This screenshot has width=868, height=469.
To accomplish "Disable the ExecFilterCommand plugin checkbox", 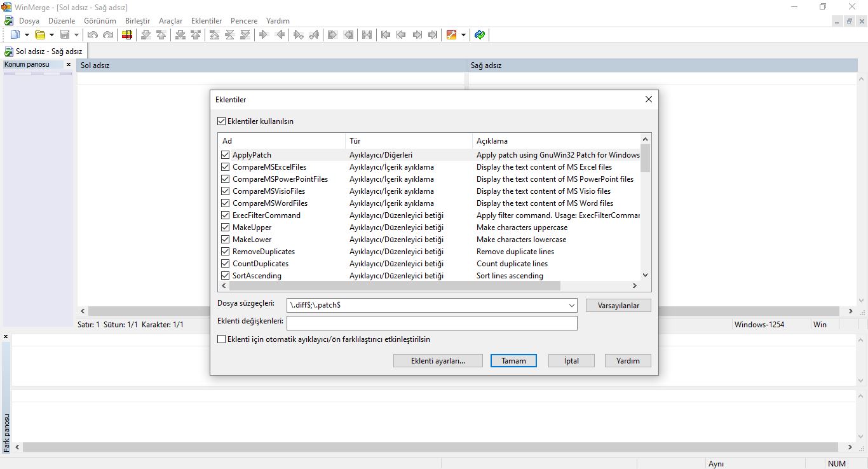I will coord(226,215).
